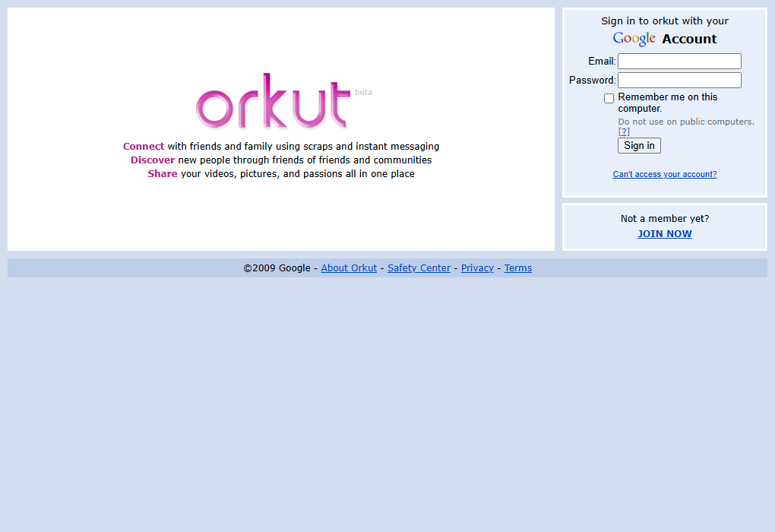775x532 pixels.
Task: Click the Sign in to orkut with your heading
Action: pyautogui.click(x=665, y=21)
